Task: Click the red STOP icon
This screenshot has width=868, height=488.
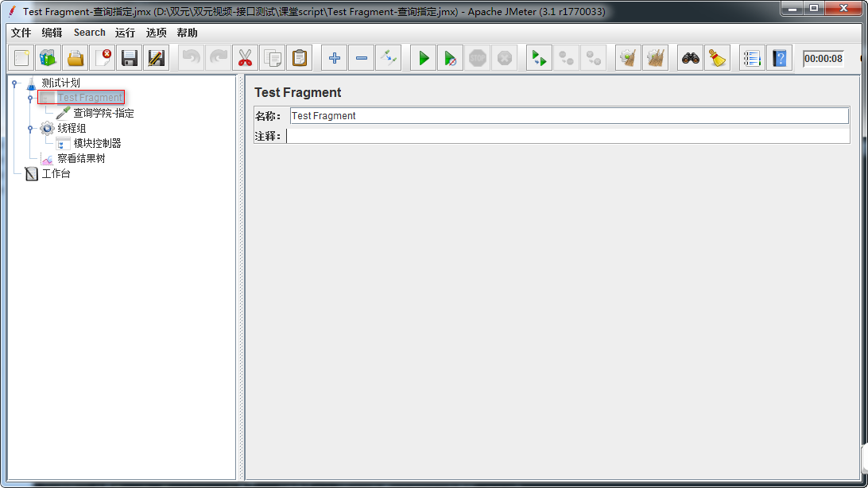Action: pos(477,58)
